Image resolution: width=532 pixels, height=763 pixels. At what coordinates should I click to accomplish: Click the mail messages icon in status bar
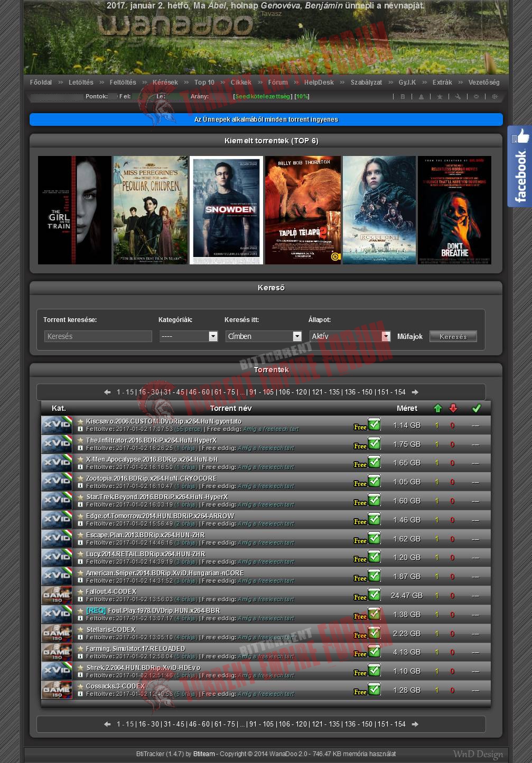coord(476,97)
